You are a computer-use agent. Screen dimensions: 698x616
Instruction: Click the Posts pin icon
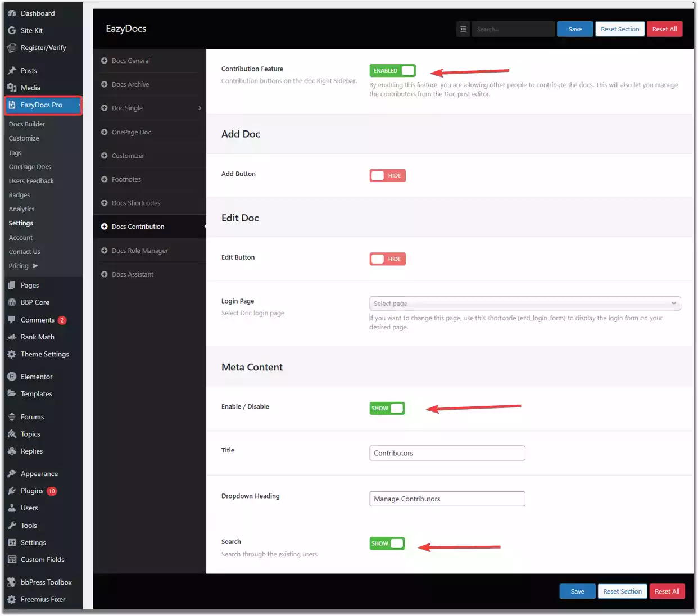(12, 71)
